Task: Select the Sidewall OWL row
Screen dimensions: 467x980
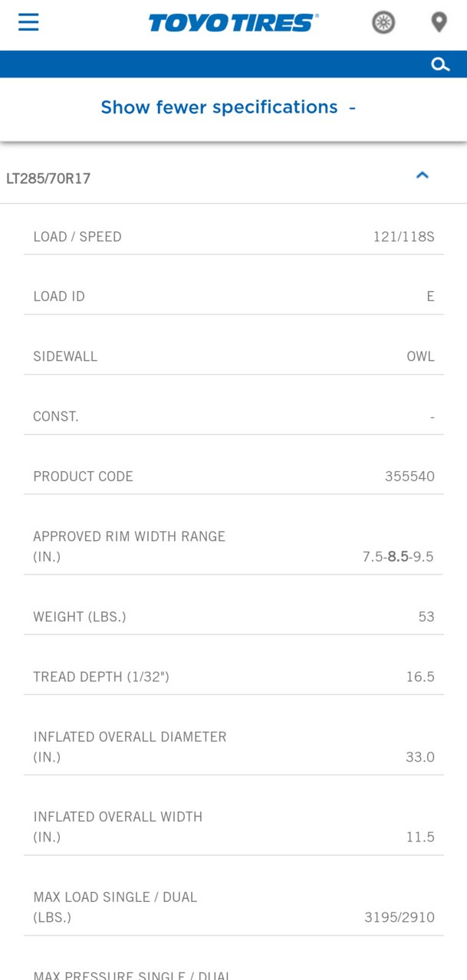Action: pyautogui.click(x=234, y=356)
